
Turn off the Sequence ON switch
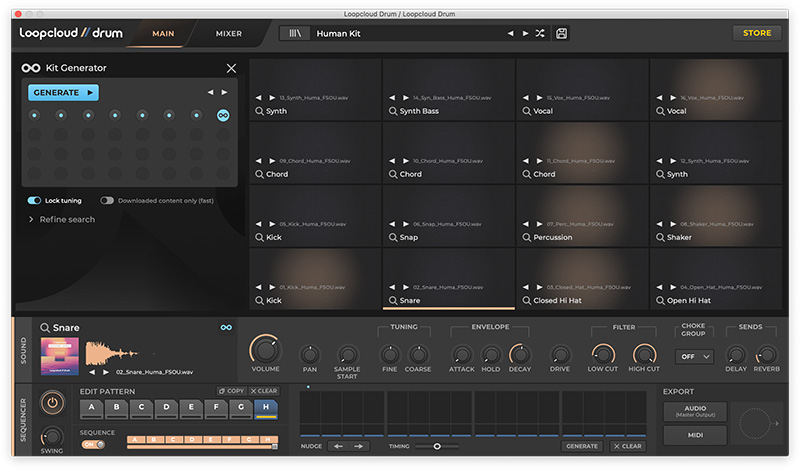(x=93, y=444)
